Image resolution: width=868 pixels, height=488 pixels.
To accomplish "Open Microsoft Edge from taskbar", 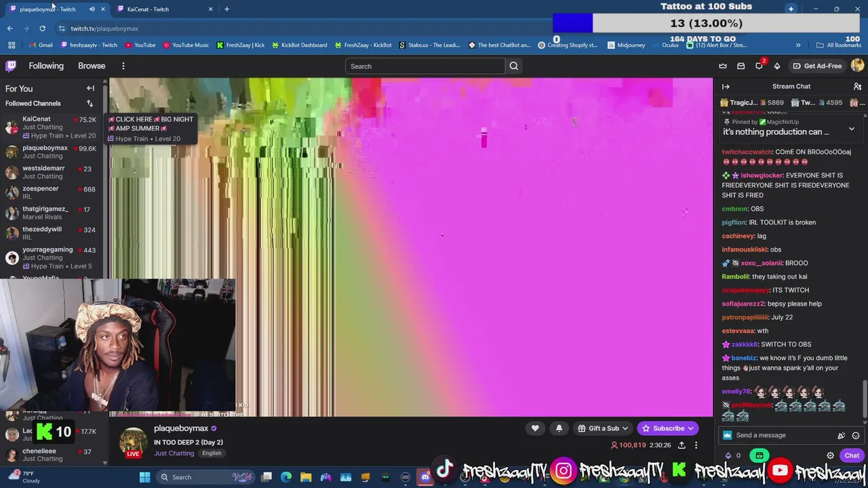I will point(286,477).
